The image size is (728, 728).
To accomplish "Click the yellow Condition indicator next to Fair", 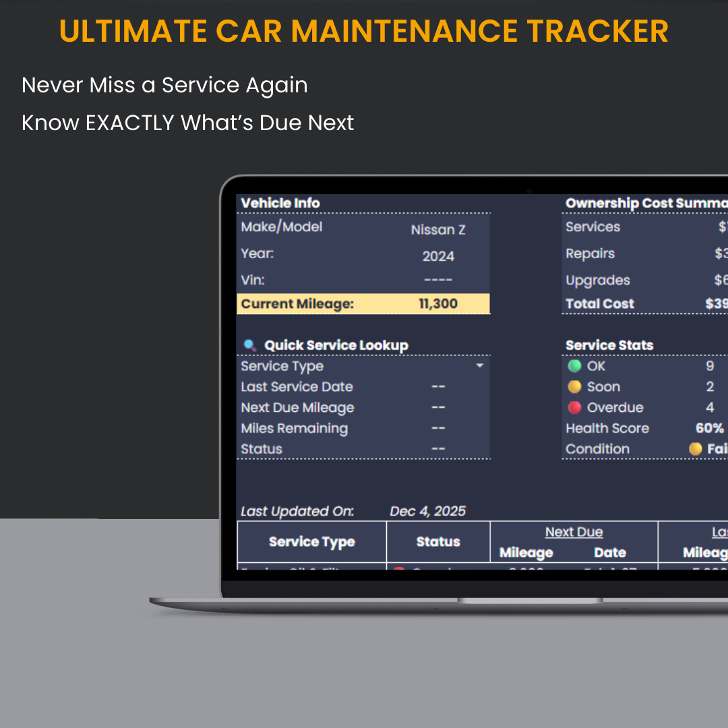I will 695,448.
